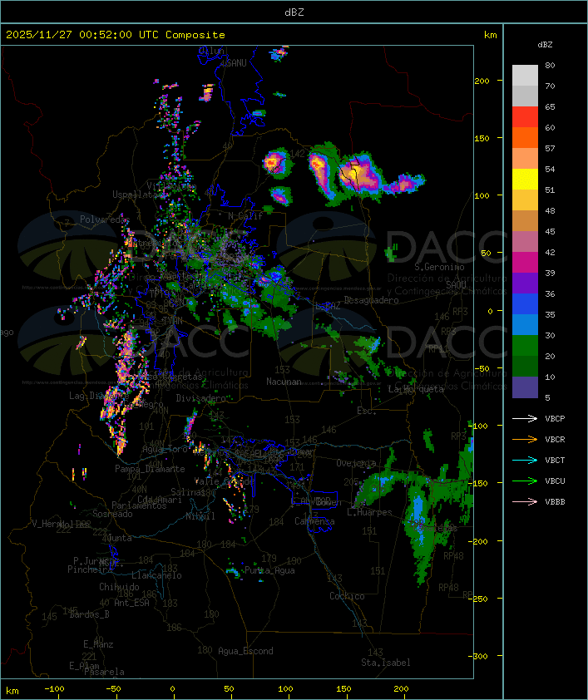The width and height of the screenshot is (588, 700).
Task: Click the Parlamentos place label
Action: pos(139,505)
